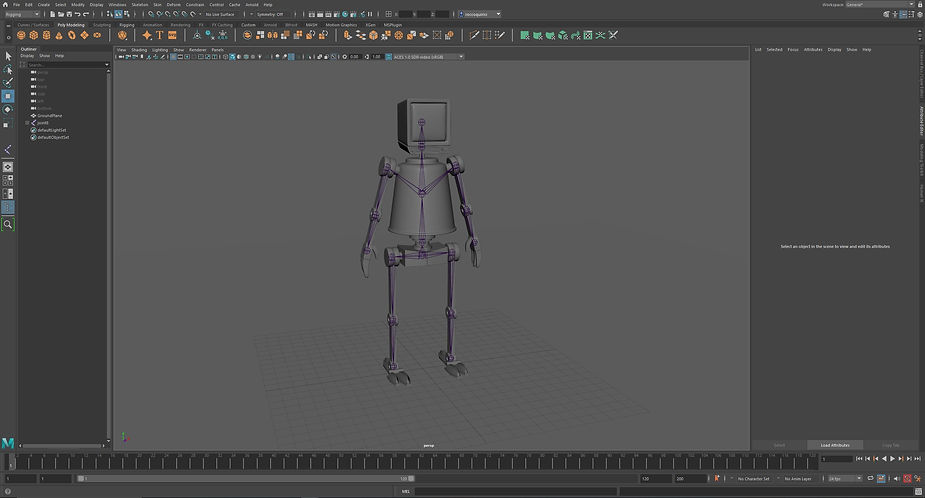This screenshot has width=925, height=498.
Task: Click the play forward button
Action: 892,458
